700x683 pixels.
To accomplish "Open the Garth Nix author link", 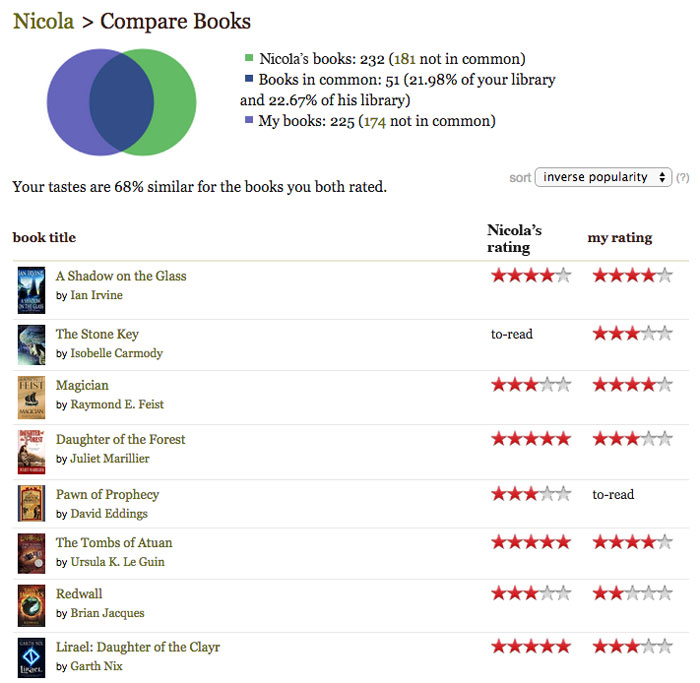I will click(96, 666).
